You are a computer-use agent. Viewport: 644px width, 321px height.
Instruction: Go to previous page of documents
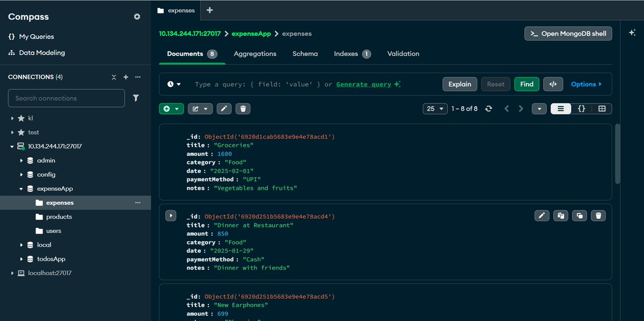click(x=507, y=109)
